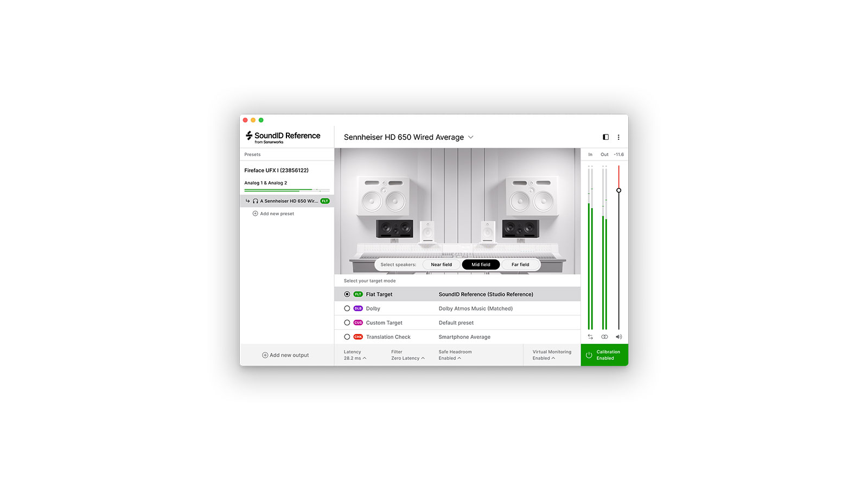
Task: Select the A Sennheiser HD 650 Wir... preset
Action: pyautogui.click(x=287, y=201)
